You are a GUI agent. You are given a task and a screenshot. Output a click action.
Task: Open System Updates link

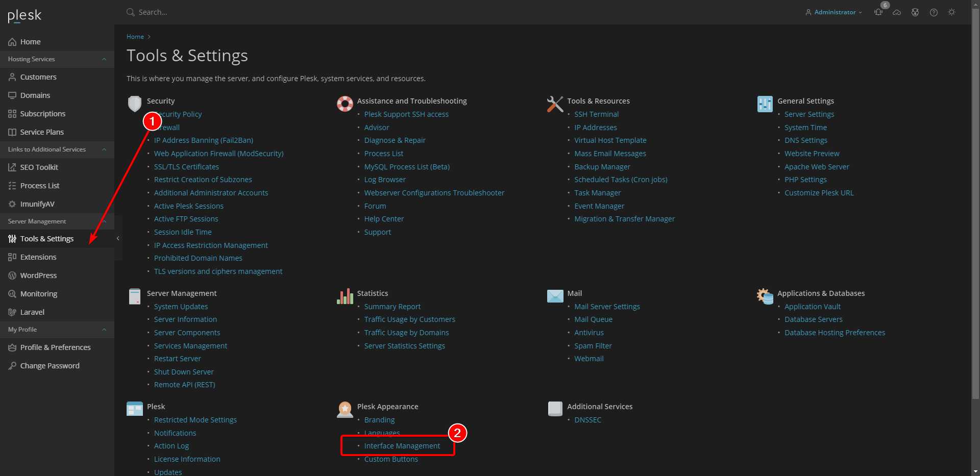(181, 307)
